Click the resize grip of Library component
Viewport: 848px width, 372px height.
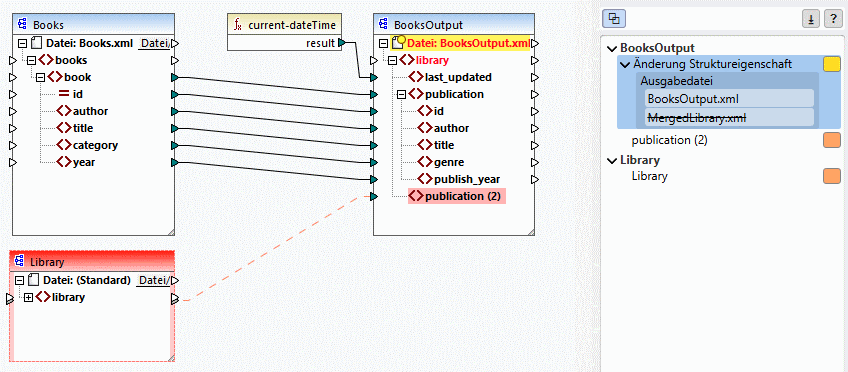coord(170,357)
